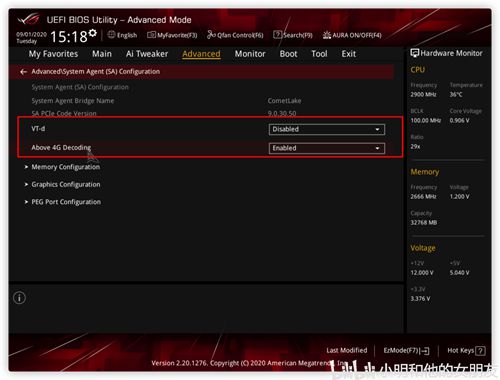Click the English language label

coord(127,35)
